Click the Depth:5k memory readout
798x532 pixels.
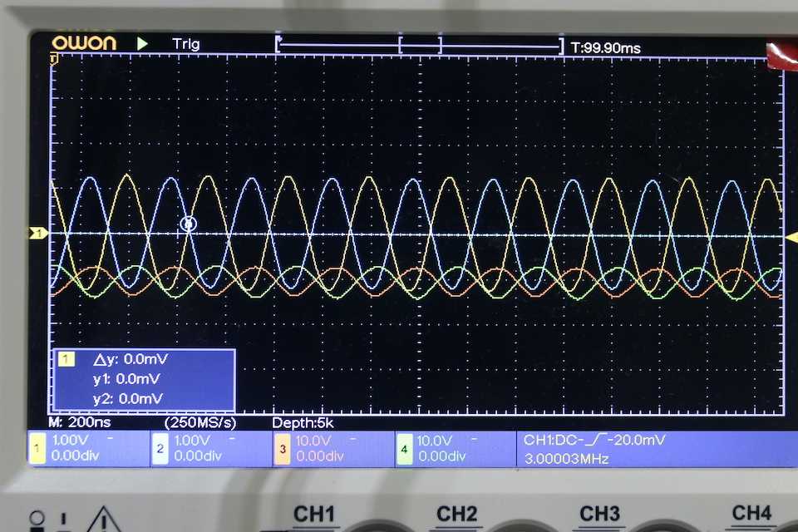pos(303,423)
